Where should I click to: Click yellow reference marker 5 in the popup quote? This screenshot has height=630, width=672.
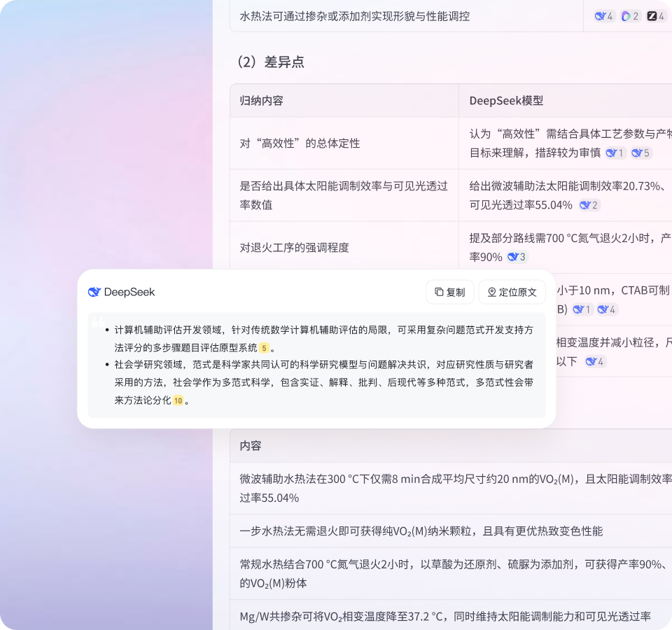265,348
